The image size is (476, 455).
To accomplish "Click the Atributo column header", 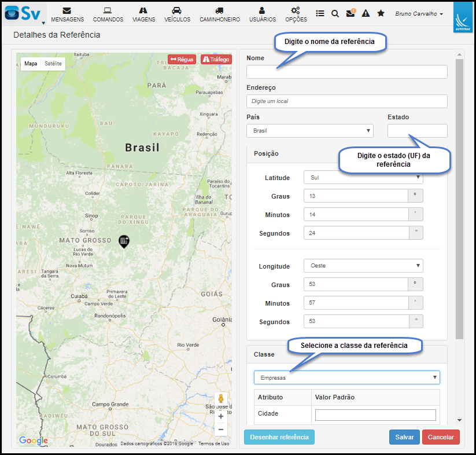I will point(270,397).
